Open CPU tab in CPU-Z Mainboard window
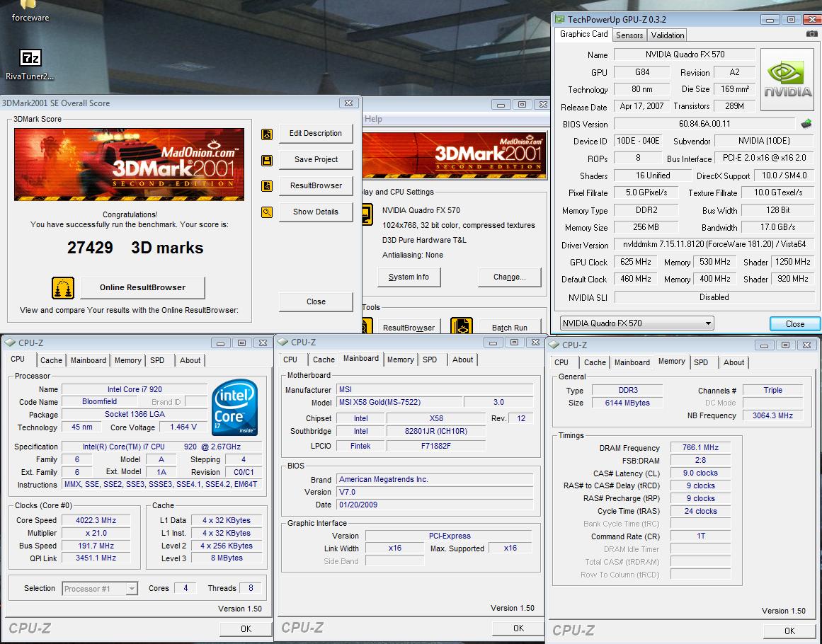 pos(290,360)
